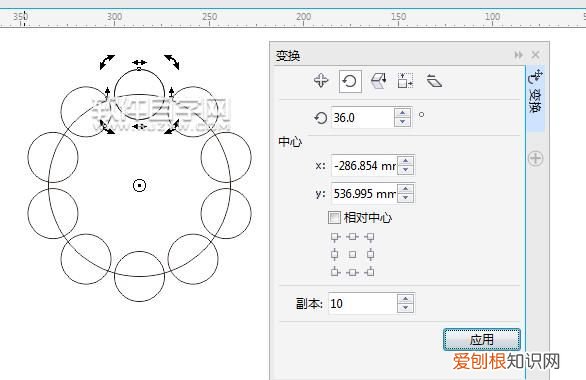
Task: Select center anchor point
Action: [x=352, y=254]
